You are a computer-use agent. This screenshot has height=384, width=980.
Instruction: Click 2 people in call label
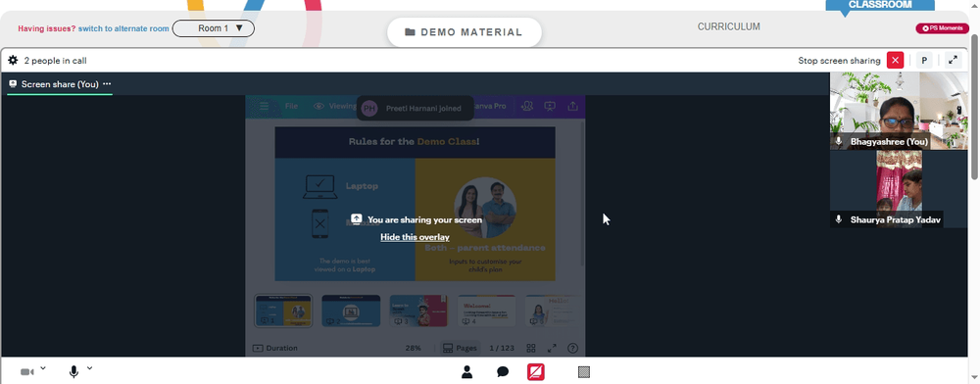pyautogui.click(x=55, y=61)
